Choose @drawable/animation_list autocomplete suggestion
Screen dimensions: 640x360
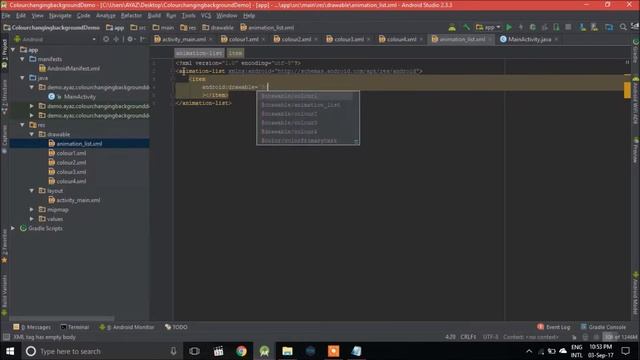(x=307, y=105)
